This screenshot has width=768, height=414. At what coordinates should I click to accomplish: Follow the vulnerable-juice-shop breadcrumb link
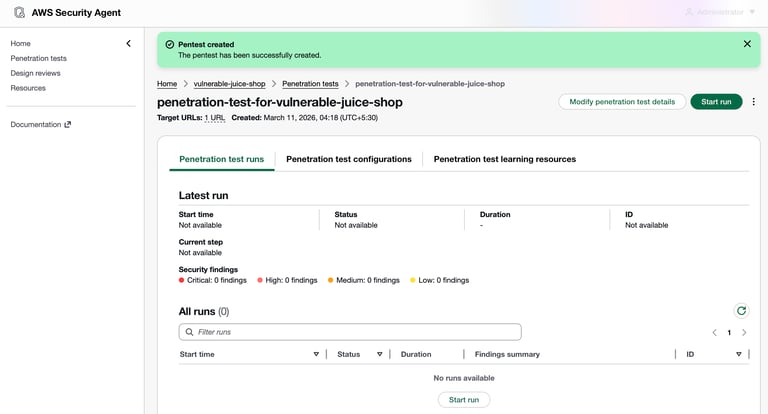pos(229,84)
